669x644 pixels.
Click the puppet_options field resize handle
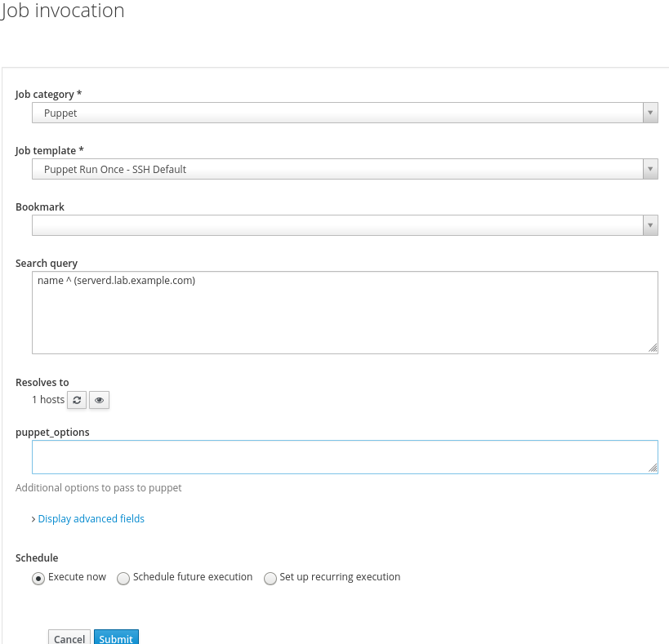[653, 468]
